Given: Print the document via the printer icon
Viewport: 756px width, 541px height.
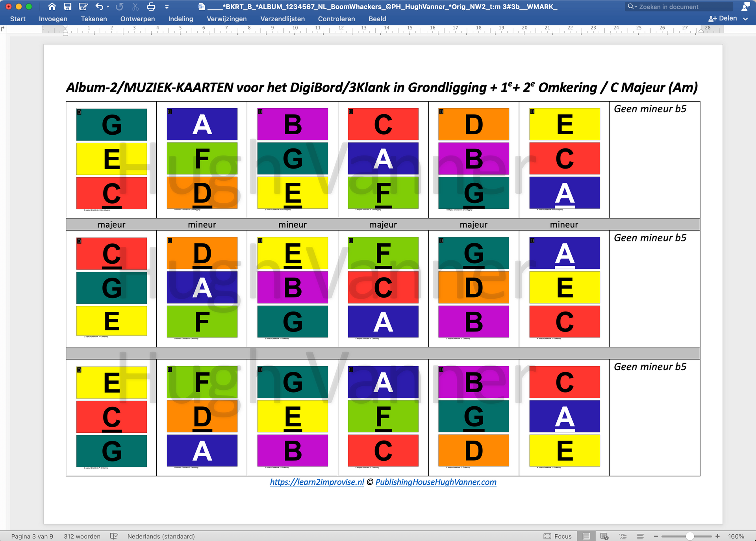Looking at the screenshot, I should 151,7.
